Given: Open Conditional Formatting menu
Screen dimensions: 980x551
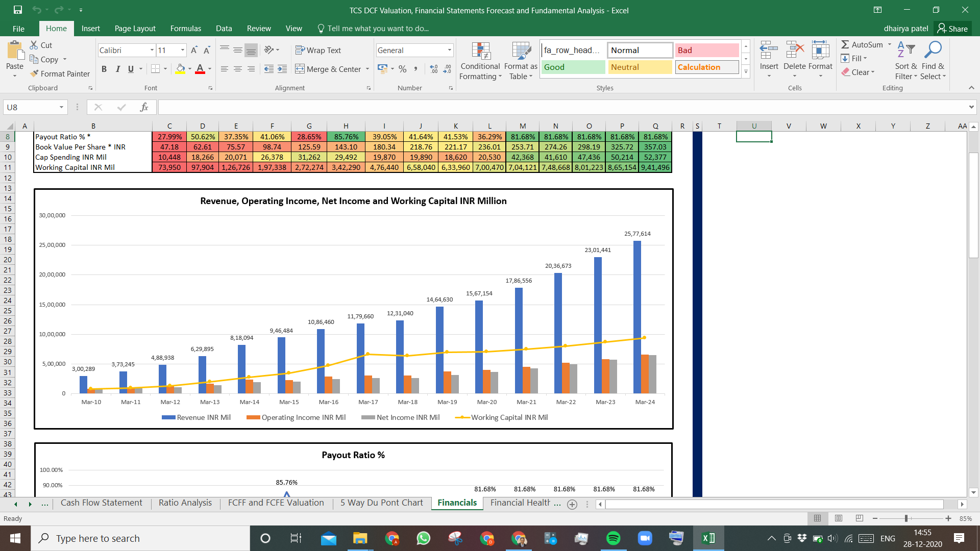Looking at the screenshot, I should coord(480,61).
